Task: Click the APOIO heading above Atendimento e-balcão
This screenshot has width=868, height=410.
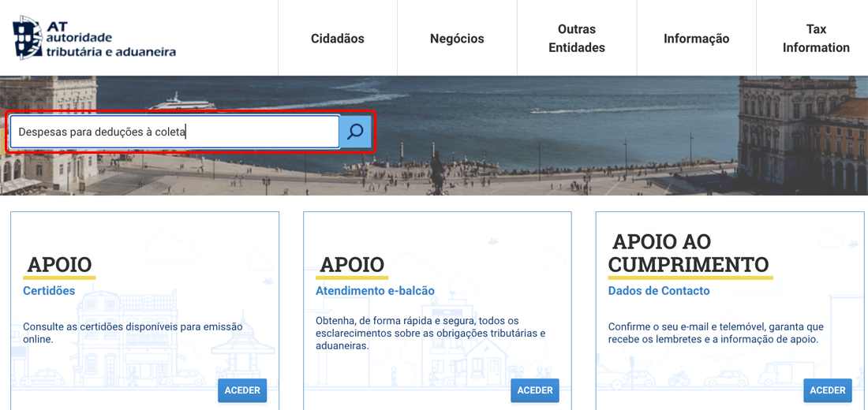Action: 352,264
